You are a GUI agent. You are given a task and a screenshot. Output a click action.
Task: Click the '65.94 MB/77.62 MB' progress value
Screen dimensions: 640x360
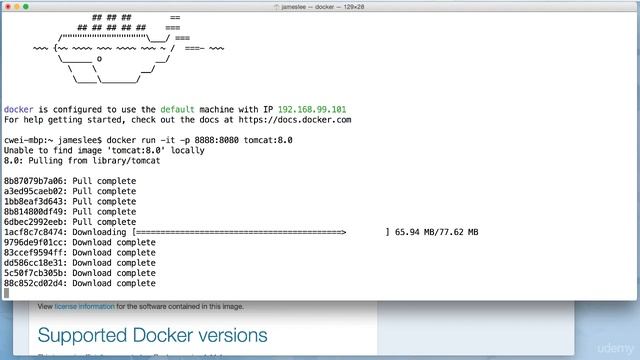coord(436,232)
